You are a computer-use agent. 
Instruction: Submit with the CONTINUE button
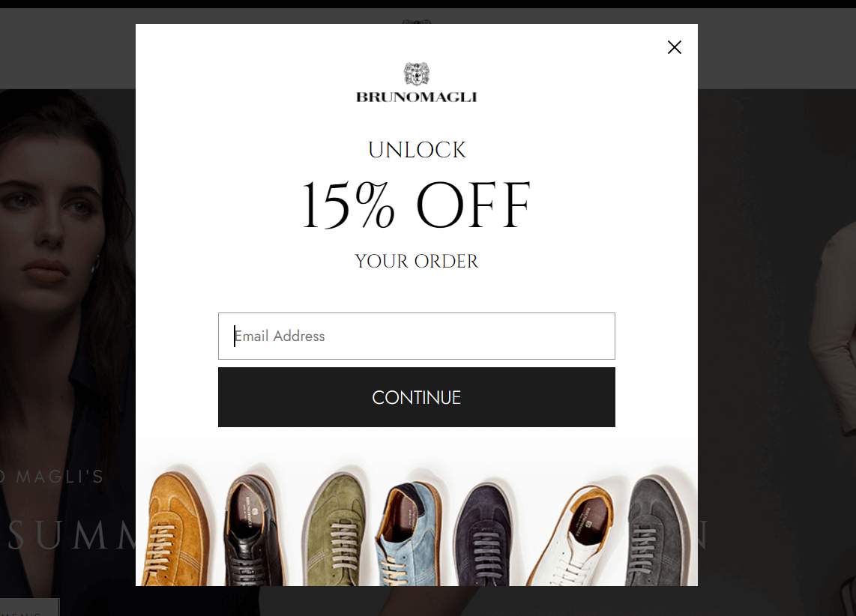coord(417,397)
